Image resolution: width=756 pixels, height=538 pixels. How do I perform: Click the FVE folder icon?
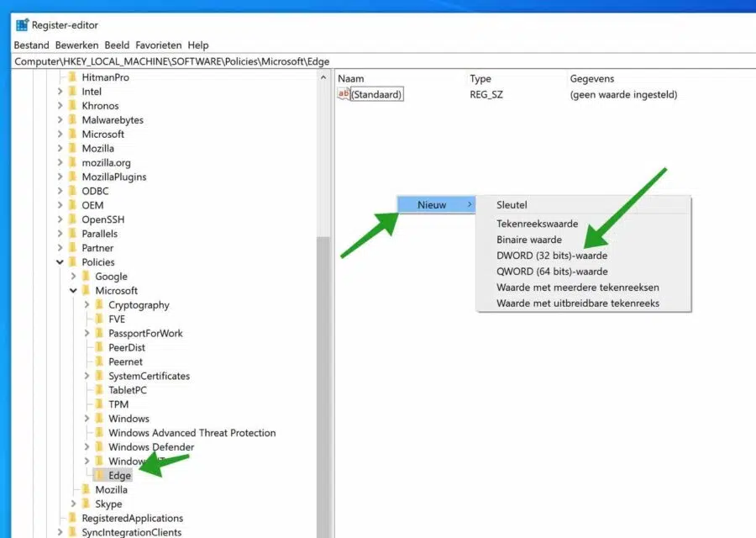pos(100,319)
